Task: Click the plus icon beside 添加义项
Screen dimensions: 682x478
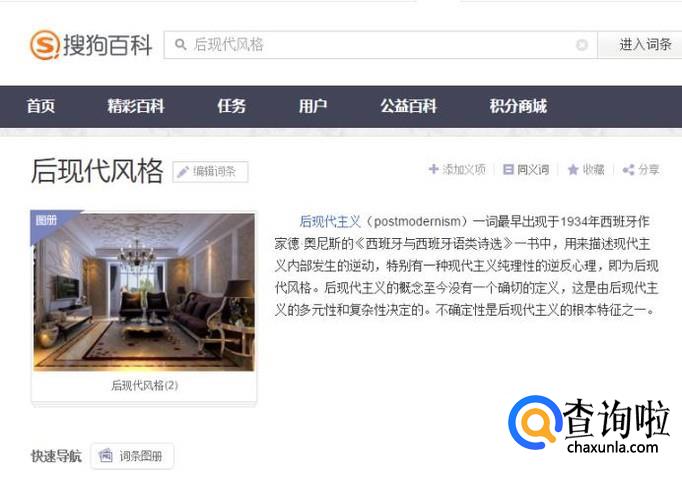Action: pyautogui.click(x=434, y=169)
